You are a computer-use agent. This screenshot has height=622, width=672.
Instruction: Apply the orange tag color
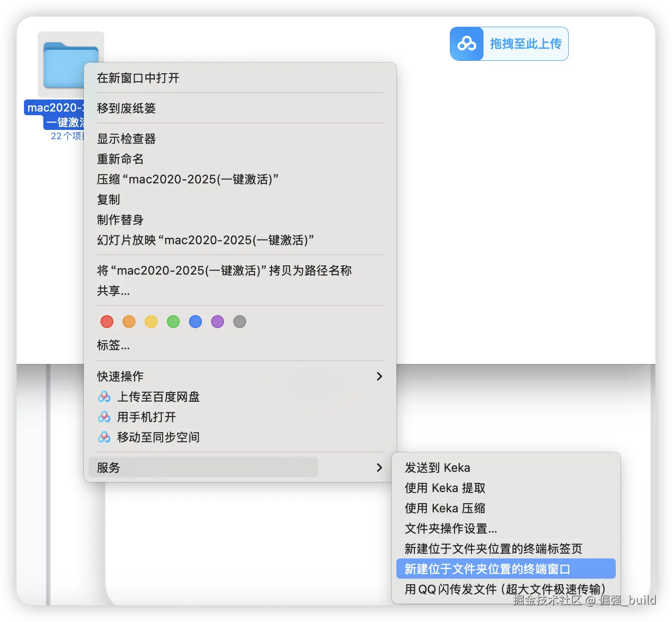point(129,322)
